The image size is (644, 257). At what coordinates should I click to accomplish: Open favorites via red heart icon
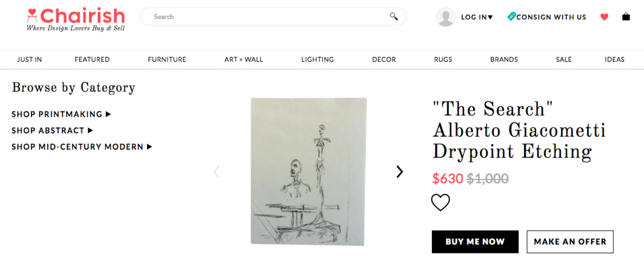[x=604, y=17]
